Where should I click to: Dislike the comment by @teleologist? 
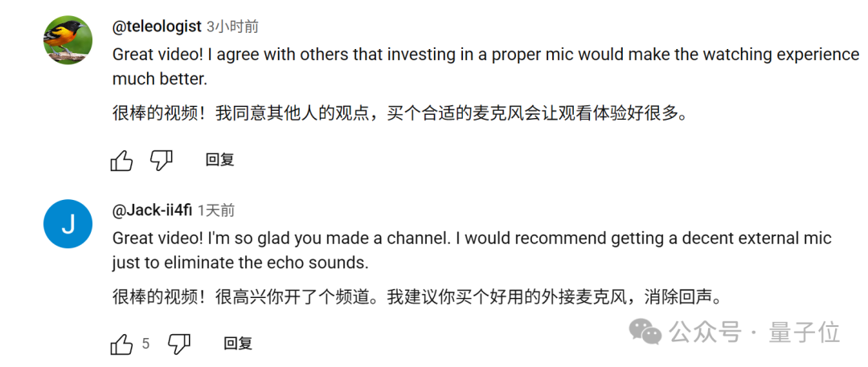pos(162,161)
